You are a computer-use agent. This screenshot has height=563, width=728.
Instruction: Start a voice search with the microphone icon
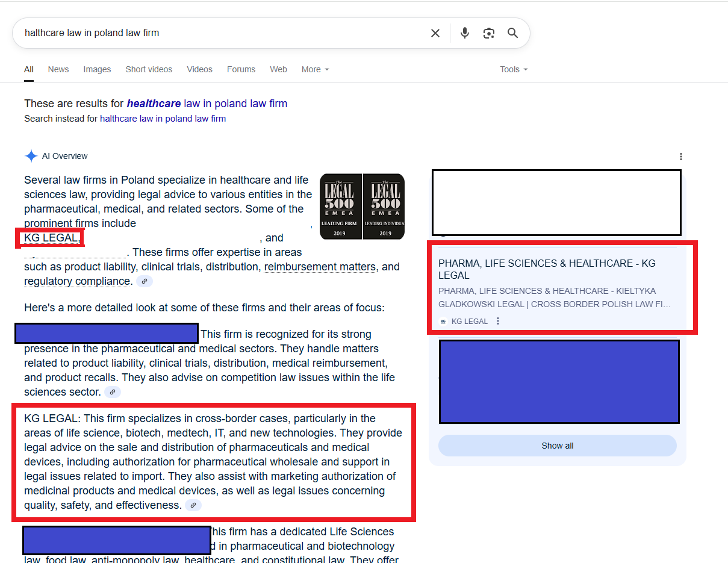(465, 33)
